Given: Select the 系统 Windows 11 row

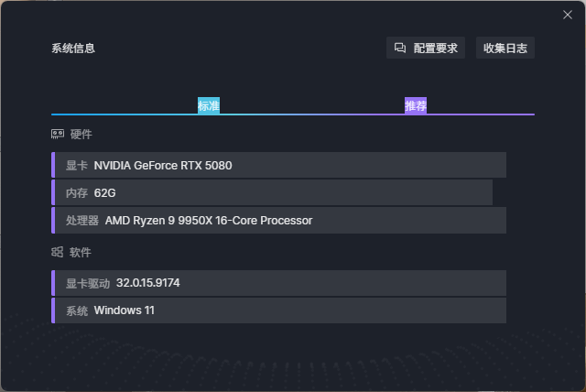Looking at the screenshot, I should 279,310.
